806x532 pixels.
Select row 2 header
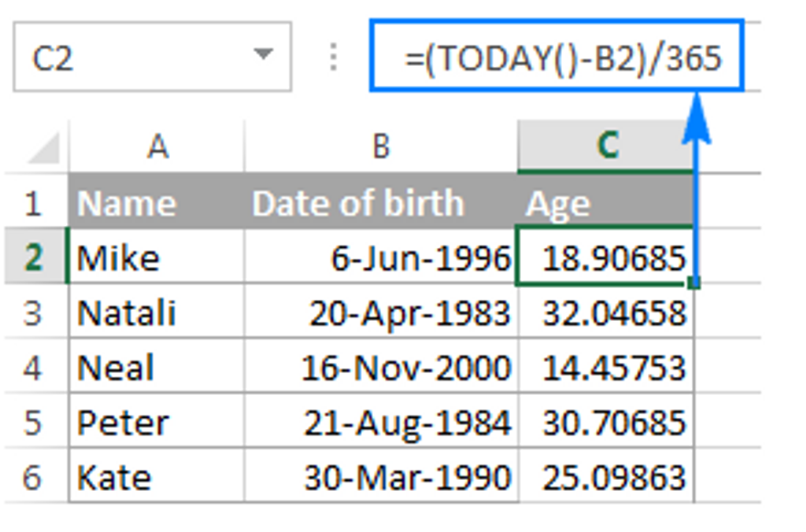pyautogui.click(x=33, y=257)
